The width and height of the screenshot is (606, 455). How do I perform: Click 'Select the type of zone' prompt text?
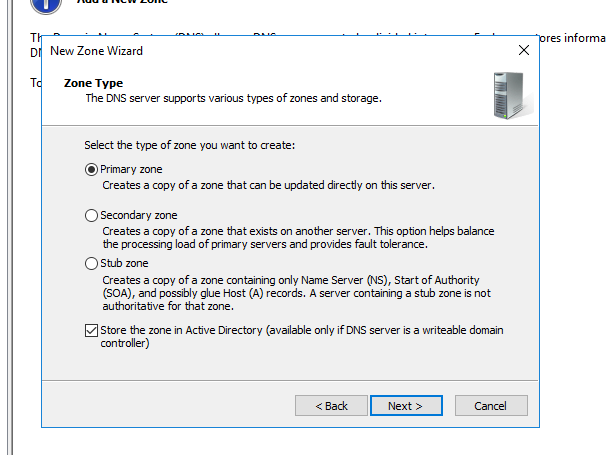point(189,145)
